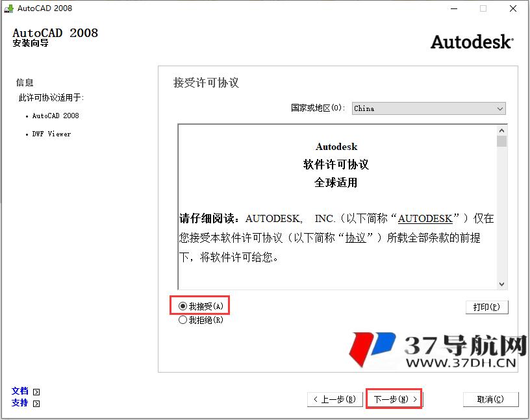The width and height of the screenshot is (530, 420).
Task: Select the 我接受(A) radio button
Action: 183,306
